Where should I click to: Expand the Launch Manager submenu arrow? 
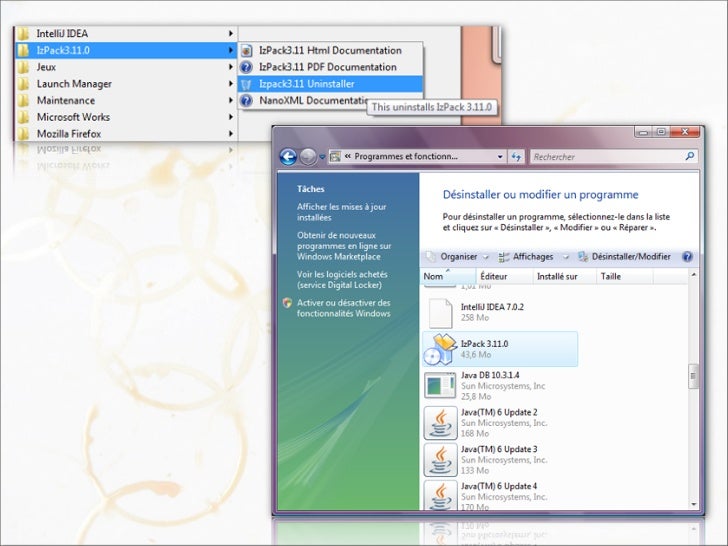pos(231,84)
